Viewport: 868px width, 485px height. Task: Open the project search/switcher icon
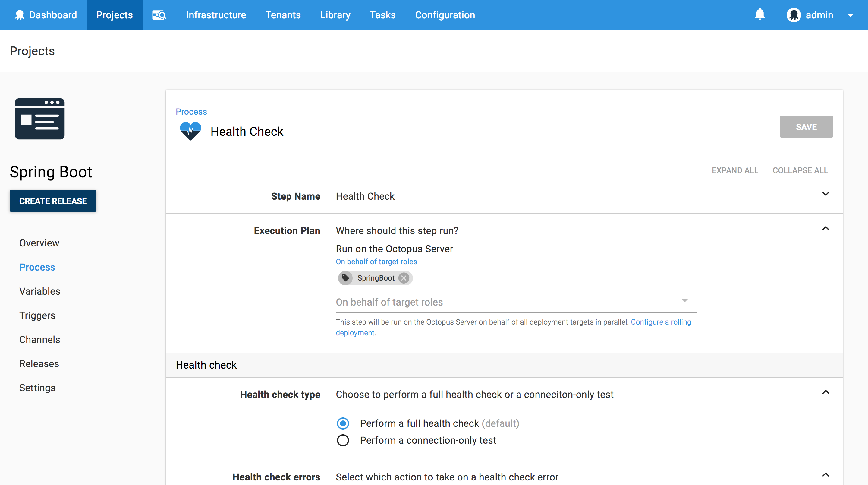(x=159, y=15)
